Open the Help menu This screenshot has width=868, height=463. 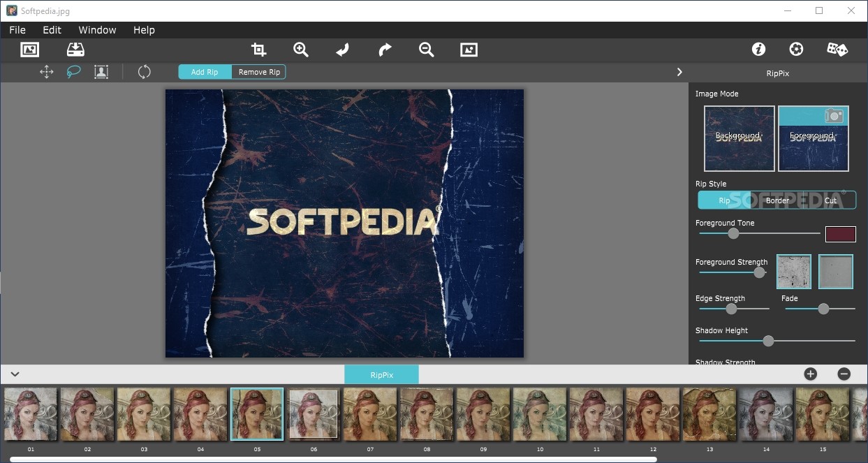pos(144,30)
